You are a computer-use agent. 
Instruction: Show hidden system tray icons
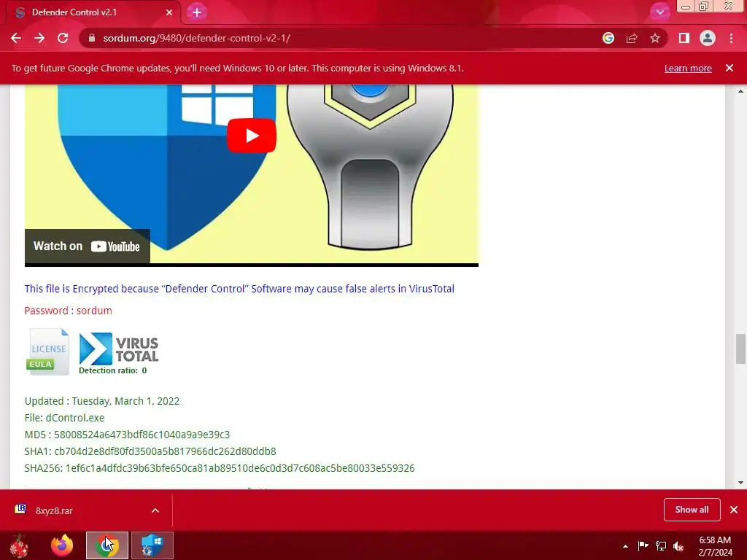[625, 546]
